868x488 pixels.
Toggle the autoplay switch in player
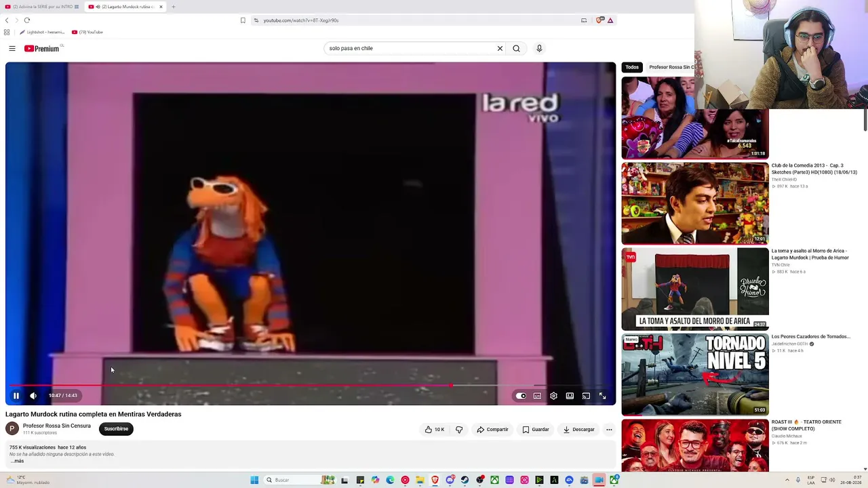tap(521, 396)
